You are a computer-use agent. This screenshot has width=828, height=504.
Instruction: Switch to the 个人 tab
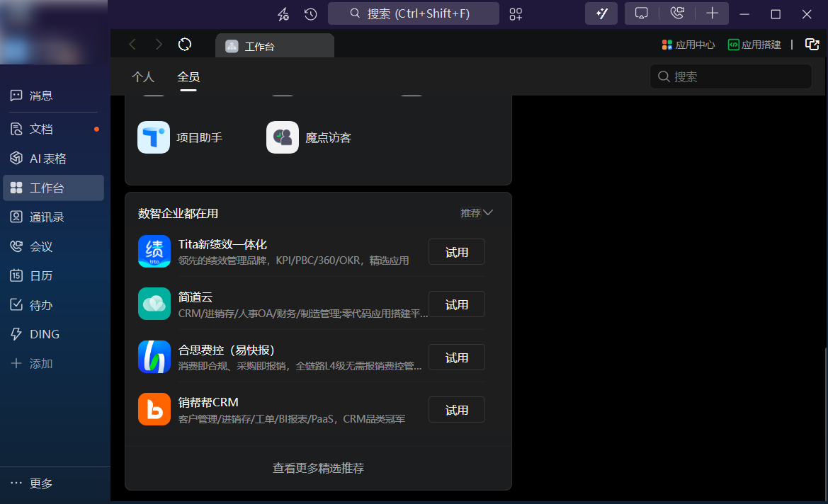(143, 77)
